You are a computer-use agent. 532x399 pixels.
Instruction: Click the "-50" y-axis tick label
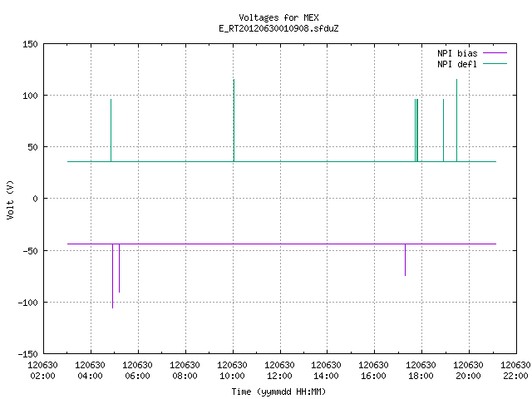click(30, 251)
